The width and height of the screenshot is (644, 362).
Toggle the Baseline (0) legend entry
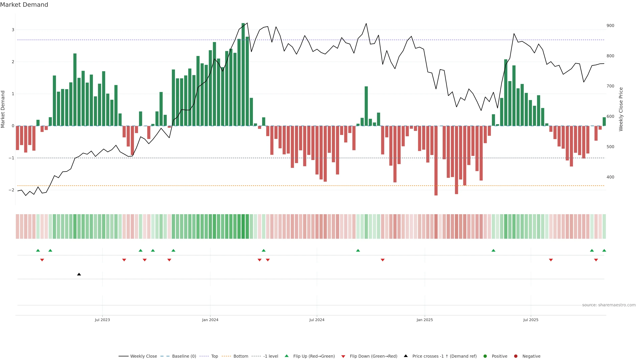(184, 356)
